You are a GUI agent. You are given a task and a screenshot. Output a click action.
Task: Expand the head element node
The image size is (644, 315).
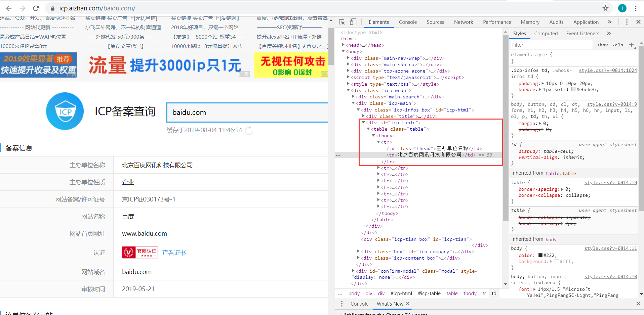click(343, 45)
